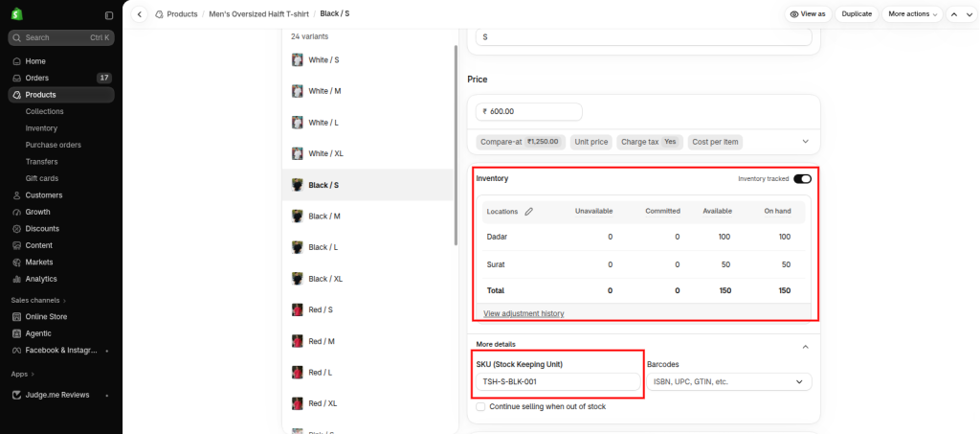
Task: Select the White / S variant
Action: (x=367, y=60)
